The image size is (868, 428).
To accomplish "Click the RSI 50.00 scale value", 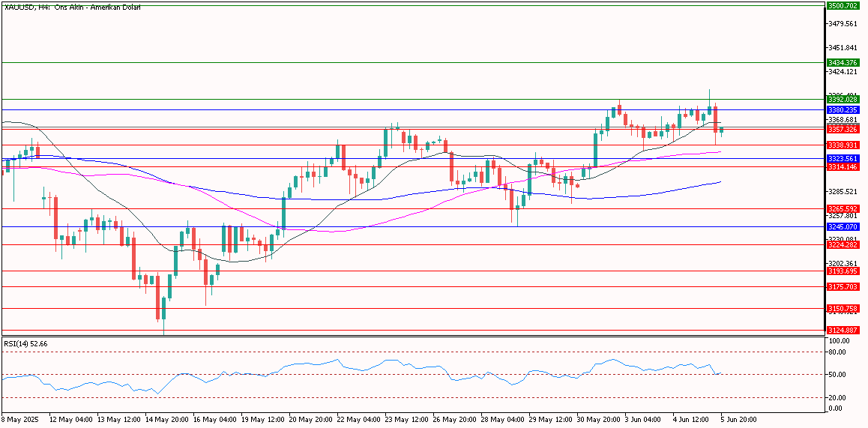I will 837,375.
